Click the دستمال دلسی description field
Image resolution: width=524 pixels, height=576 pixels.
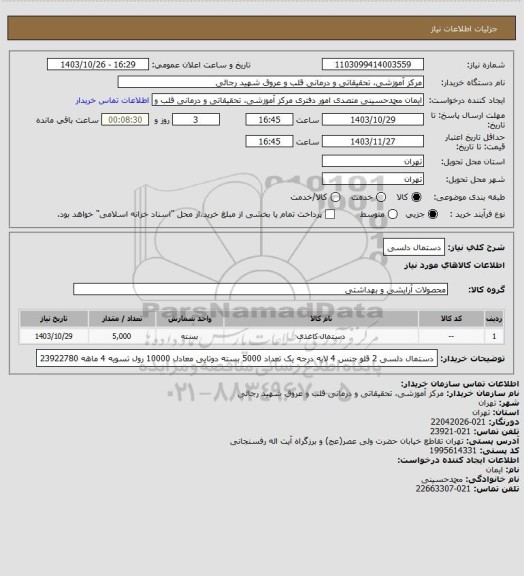pyautogui.click(x=414, y=247)
